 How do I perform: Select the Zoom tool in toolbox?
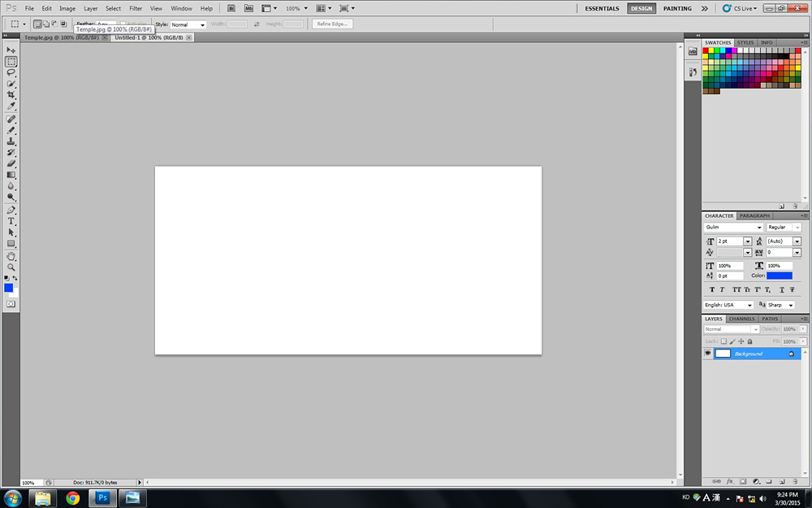point(11,267)
